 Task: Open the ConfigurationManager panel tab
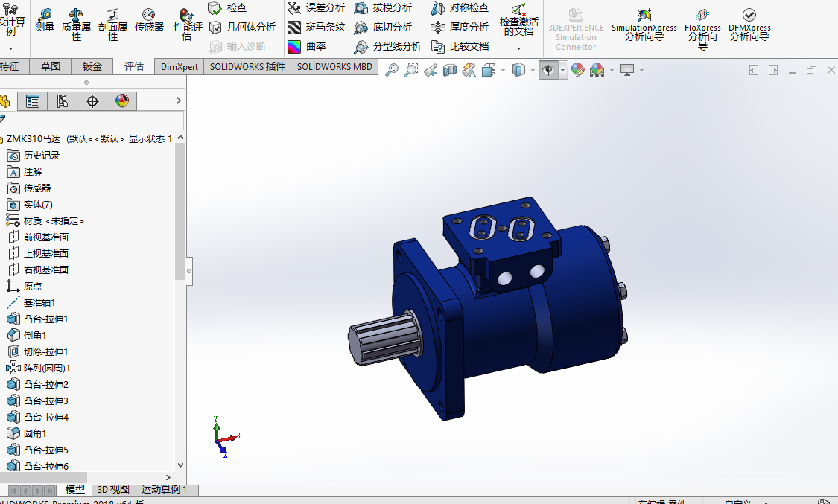pos(63,101)
